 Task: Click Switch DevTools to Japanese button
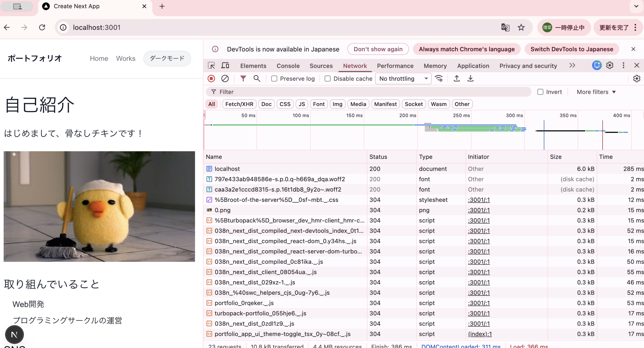pos(572,49)
